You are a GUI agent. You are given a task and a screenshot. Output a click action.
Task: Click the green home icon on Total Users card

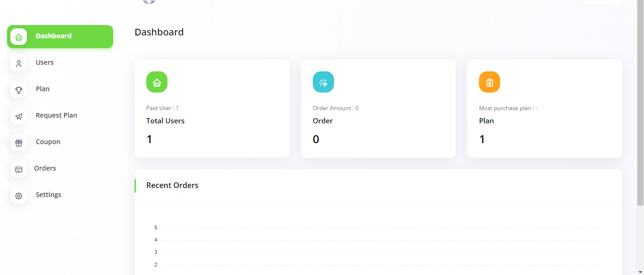pos(157,82)
